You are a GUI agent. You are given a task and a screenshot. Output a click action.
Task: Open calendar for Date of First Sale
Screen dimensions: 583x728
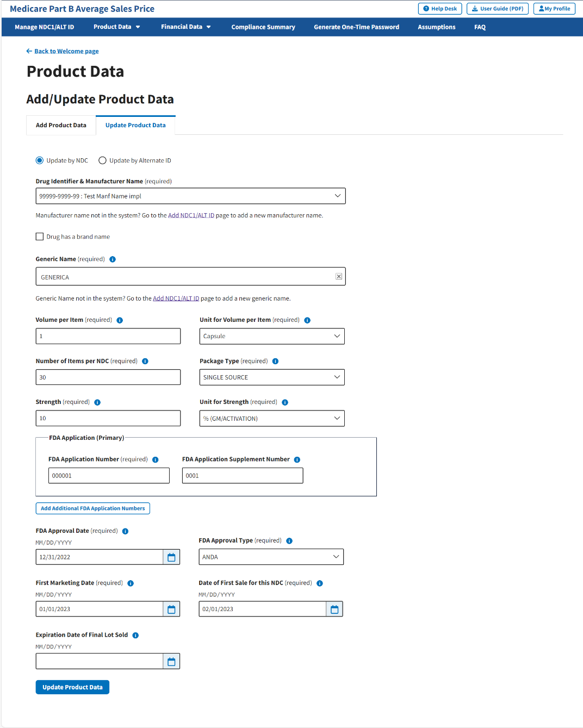pyautogui.click(x=334, y=609)
